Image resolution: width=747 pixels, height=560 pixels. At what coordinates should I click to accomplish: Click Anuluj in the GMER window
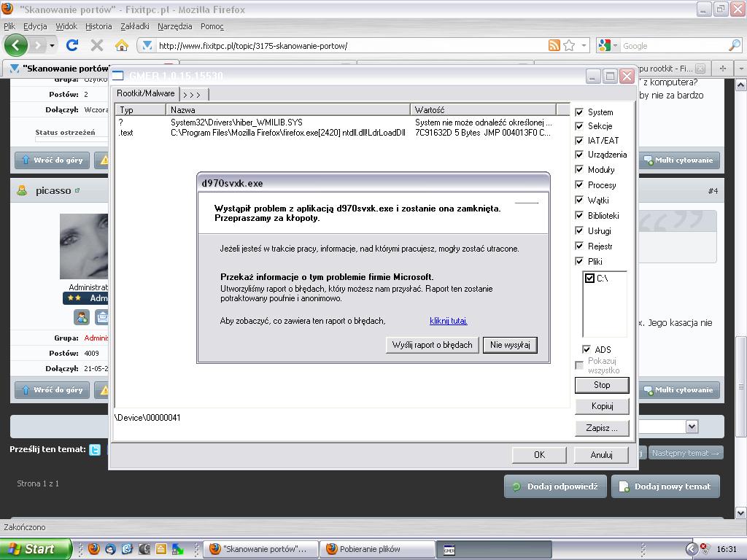coord(601,455)
